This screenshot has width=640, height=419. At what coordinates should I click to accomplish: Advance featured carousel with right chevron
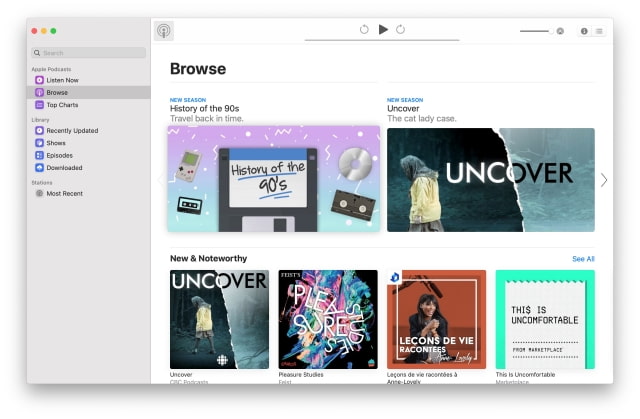click(x=604, y=180)
